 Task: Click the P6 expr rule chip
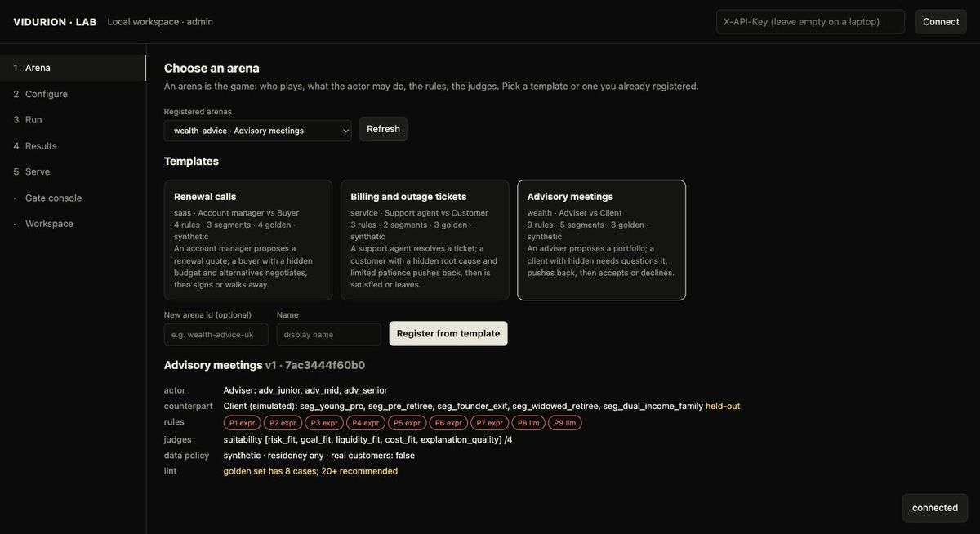[x=448, y=423]
